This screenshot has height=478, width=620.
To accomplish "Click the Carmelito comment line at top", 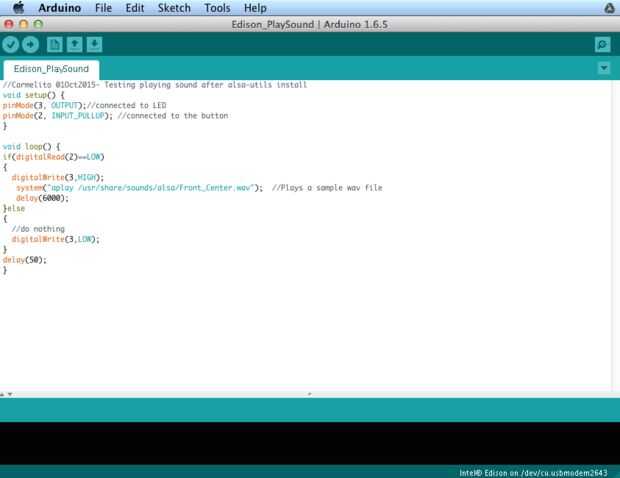I will tap(155, 85).
